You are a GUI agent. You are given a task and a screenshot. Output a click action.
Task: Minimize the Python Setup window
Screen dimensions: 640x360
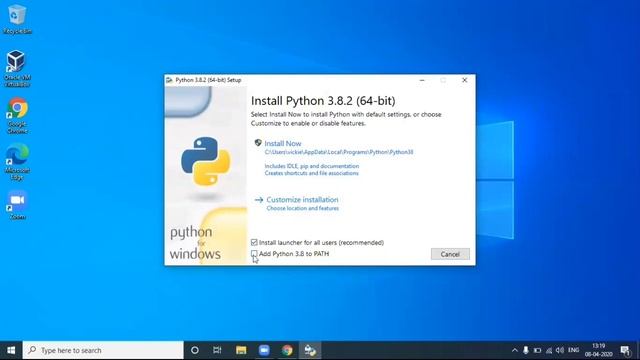pyautogui.click(x=422, y=80)
